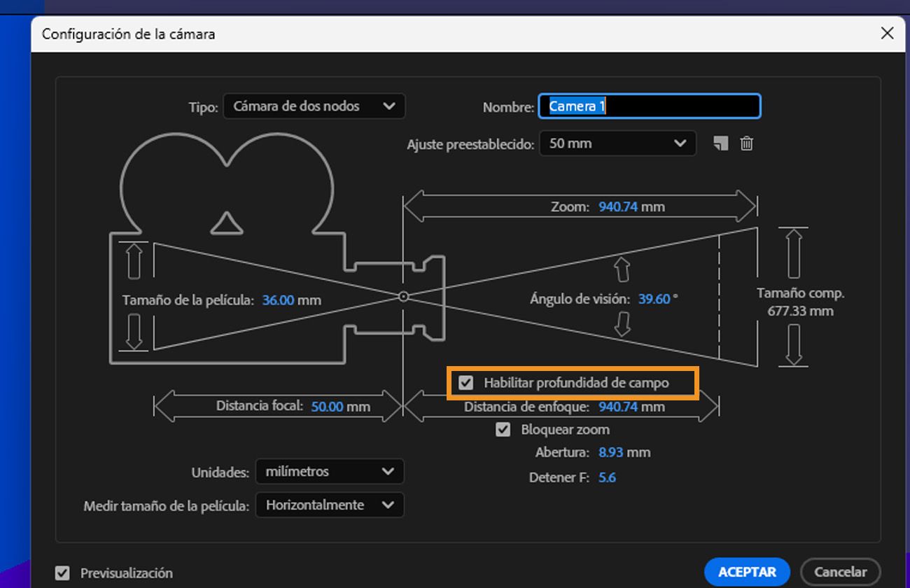This screenshot has height=588, width=910.
Task: Click the delete preset trash icon
Action: point(747,143)
